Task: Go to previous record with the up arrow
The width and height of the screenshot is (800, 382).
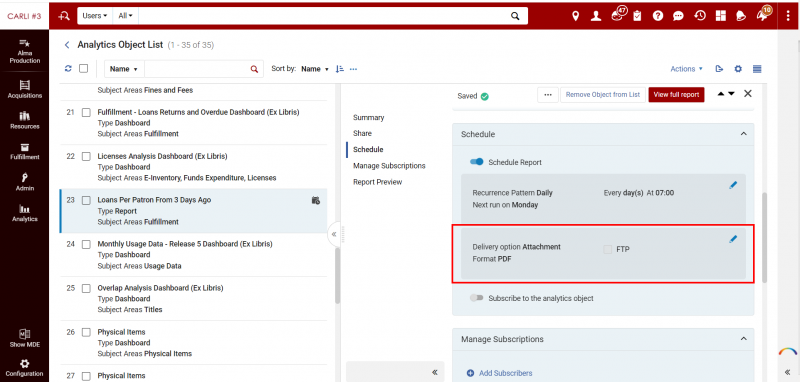Action: (x=721, y=94)
